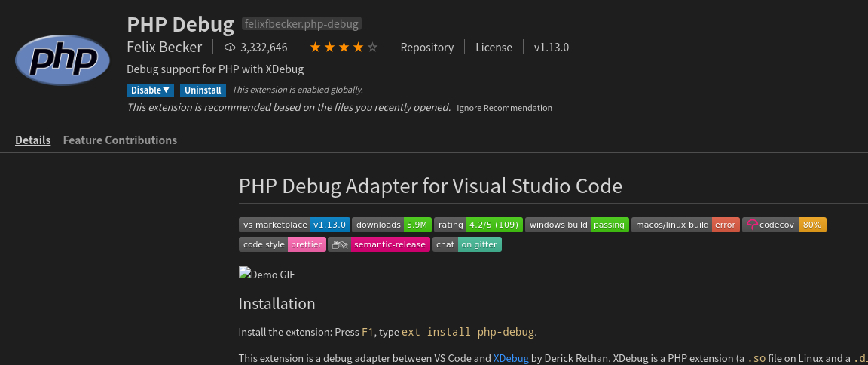Click the PHP Debug title

coord(181,24)
